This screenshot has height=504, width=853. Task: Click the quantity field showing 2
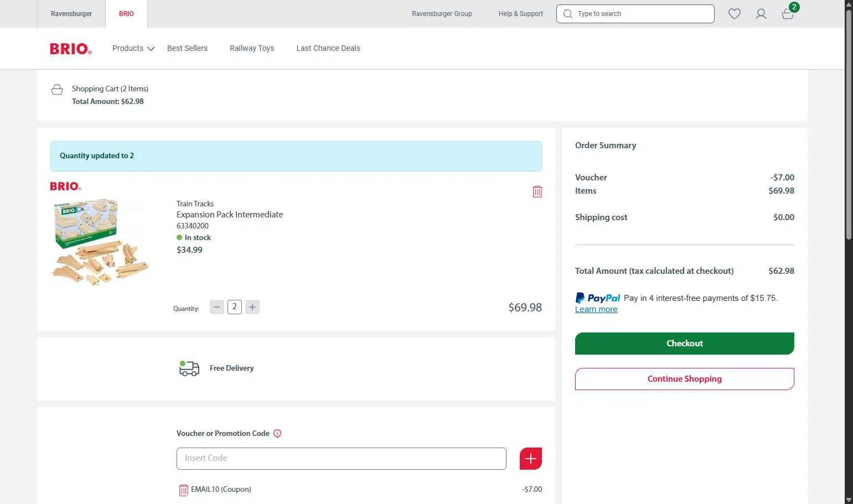pos(235,307)
